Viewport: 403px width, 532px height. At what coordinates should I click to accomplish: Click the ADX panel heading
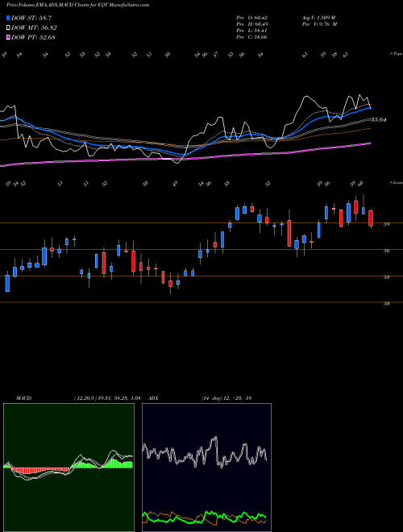point(154,398)
